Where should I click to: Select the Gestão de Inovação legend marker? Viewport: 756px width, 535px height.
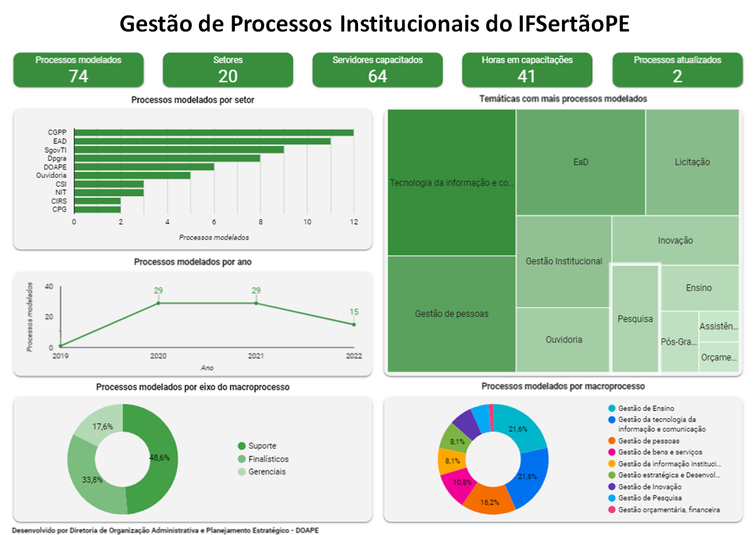[x=612, y=487]
